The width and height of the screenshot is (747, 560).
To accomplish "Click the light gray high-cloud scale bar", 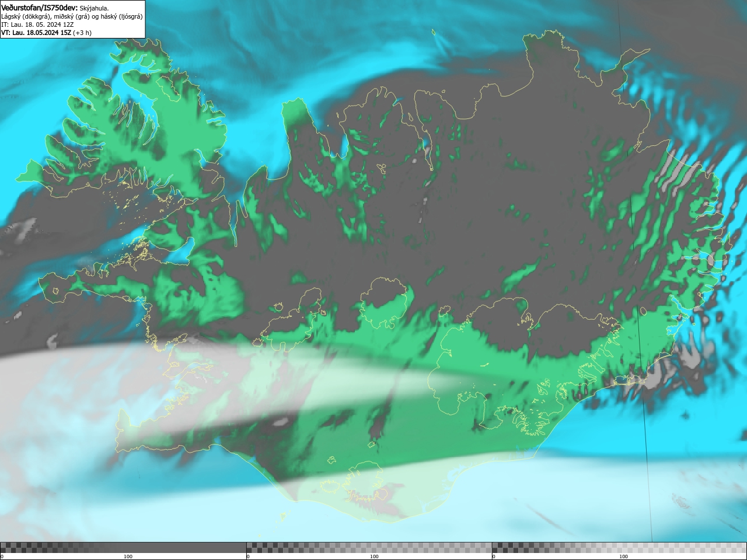I will 619,547.
